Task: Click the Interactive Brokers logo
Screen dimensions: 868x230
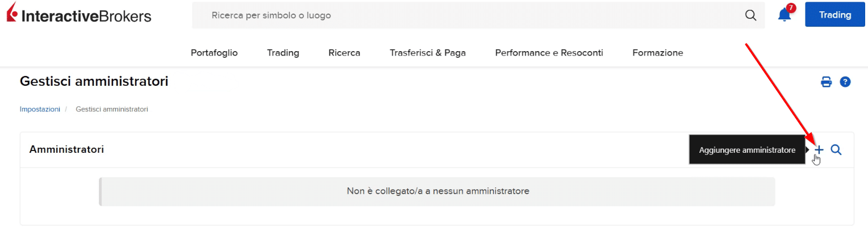Action: click(x=80, y=15)
